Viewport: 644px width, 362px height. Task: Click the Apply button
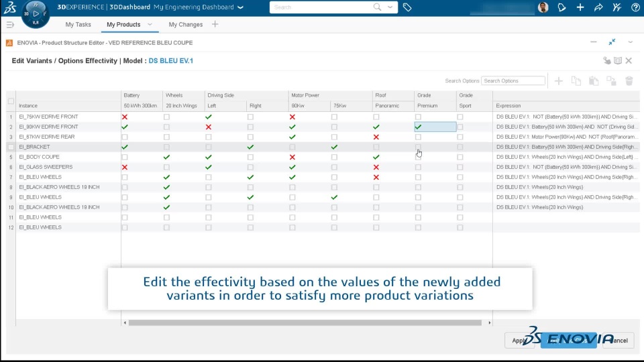(519, 341)
